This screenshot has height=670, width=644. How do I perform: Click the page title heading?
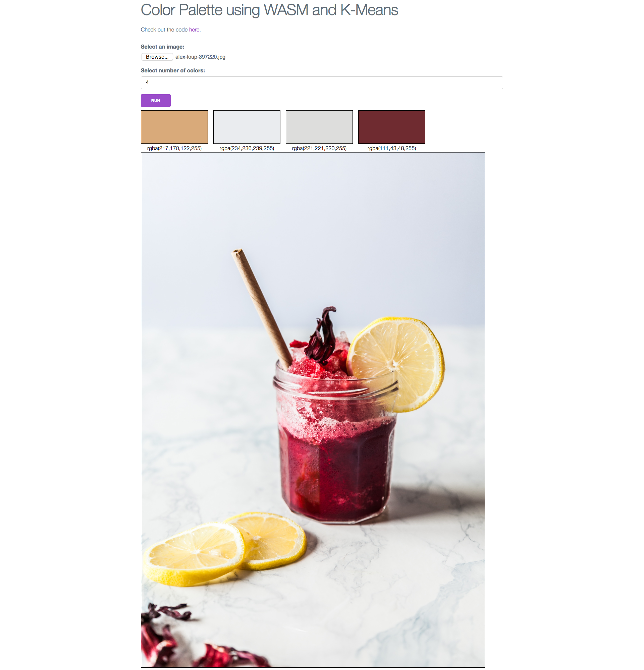click(269, 10)
